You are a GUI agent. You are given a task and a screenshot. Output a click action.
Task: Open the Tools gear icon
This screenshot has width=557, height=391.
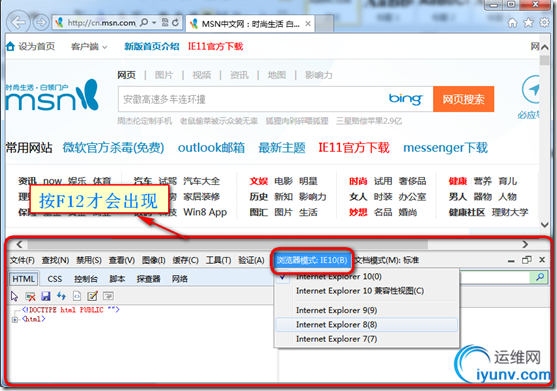click(x=544, y=23)
